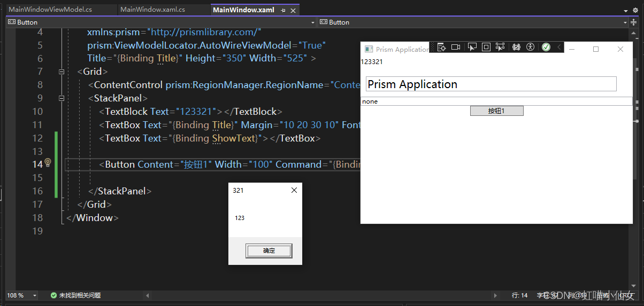Click the Button Content attribute on line 14

(x=156, y=164)
